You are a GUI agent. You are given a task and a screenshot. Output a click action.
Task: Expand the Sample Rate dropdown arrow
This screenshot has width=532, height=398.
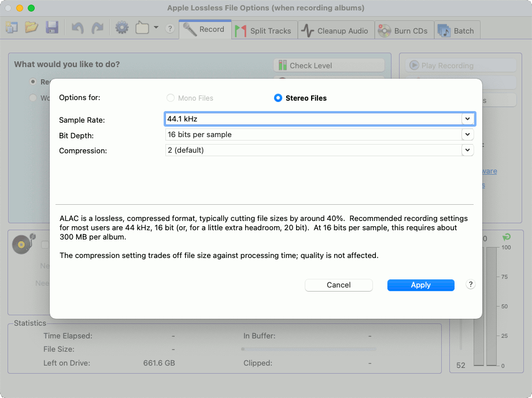click(x=468, y=119)
